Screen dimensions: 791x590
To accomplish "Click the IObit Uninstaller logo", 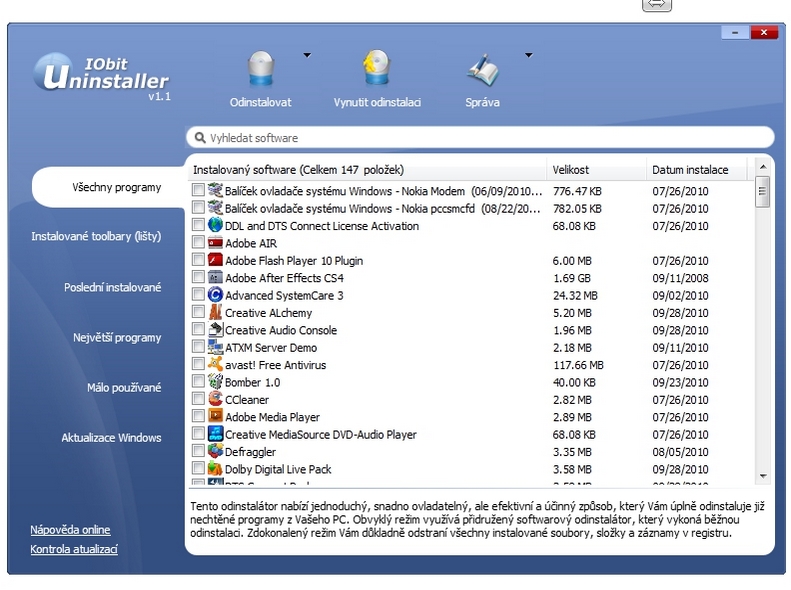I will (102, 76).
